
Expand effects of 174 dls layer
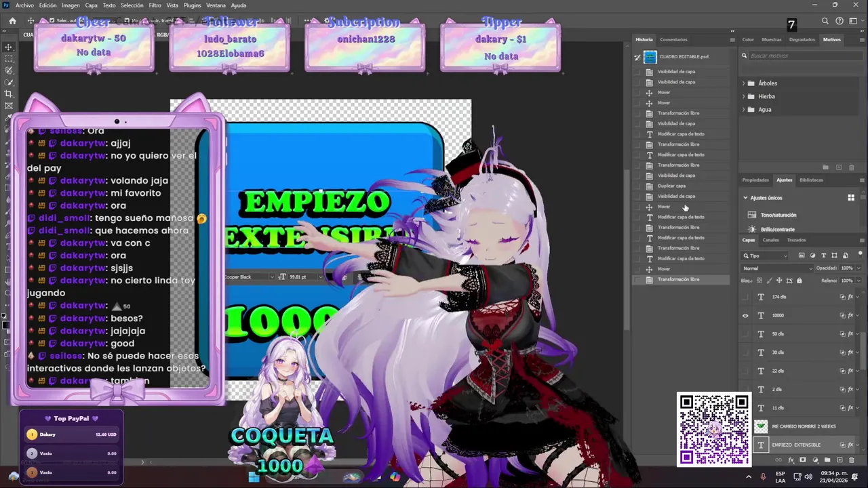(x=859, y=297)
